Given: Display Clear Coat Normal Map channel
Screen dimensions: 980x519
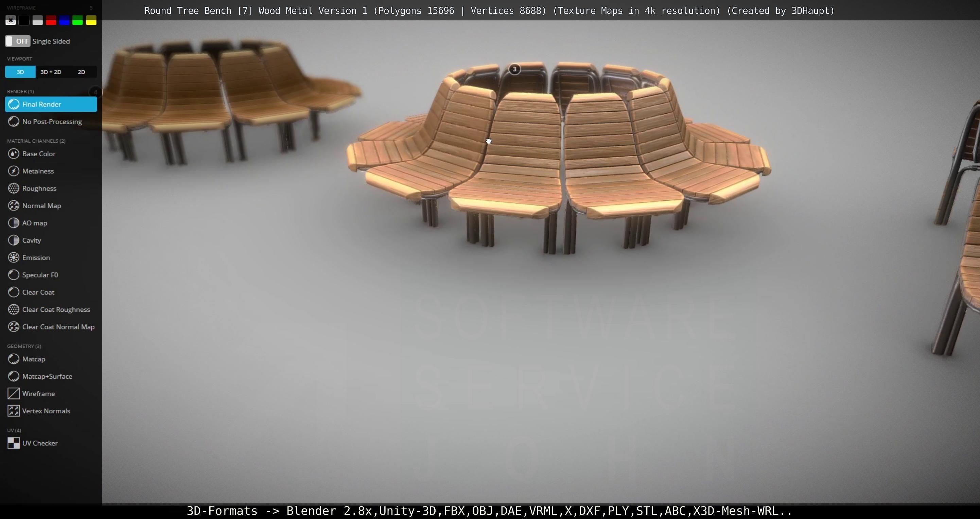Looking at the screenshot, I should click(x=51, y=327).
